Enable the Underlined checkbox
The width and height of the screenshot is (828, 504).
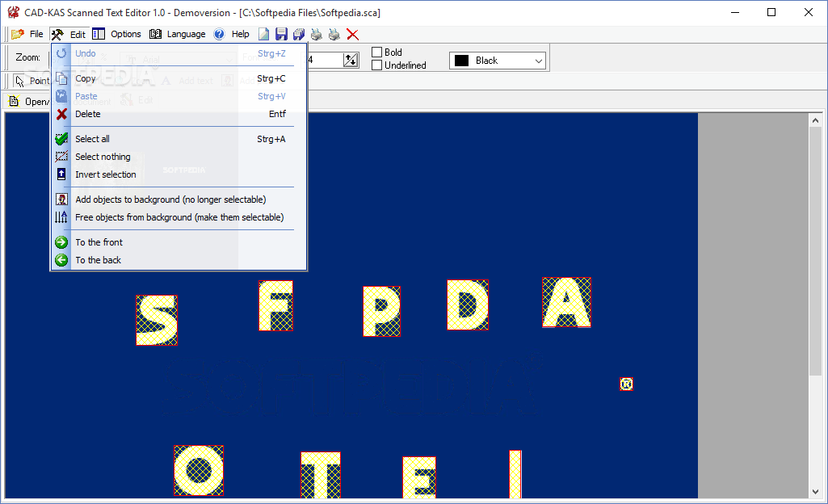[x=377, y=65]
